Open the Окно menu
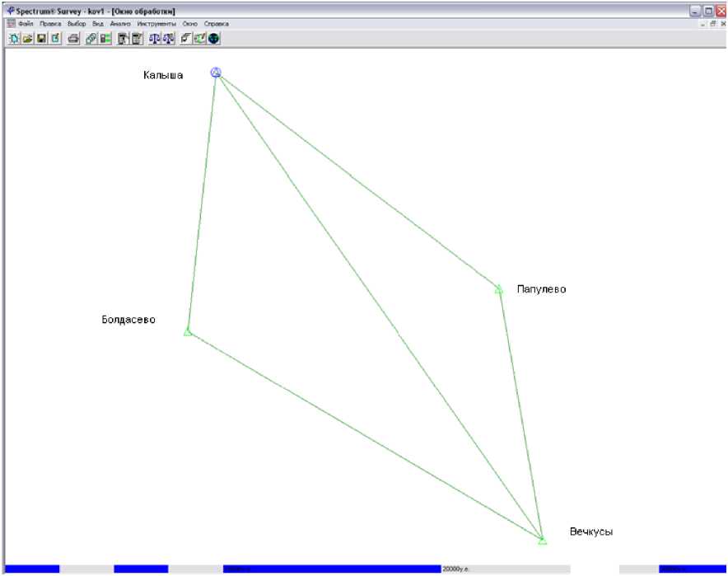This screenshot has width=728, height=576. click(x=190, y=24)
